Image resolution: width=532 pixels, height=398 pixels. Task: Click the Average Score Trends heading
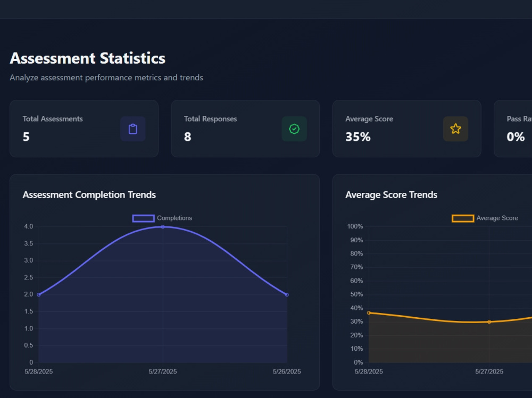click(x=392, y=195)
